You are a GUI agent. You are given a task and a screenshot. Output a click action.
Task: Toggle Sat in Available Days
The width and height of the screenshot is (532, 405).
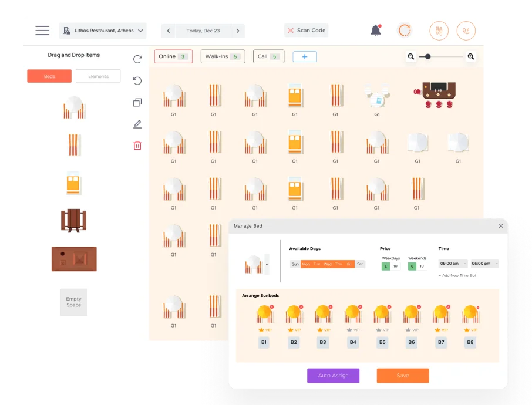pyautogui.click(x=360, y=264)
